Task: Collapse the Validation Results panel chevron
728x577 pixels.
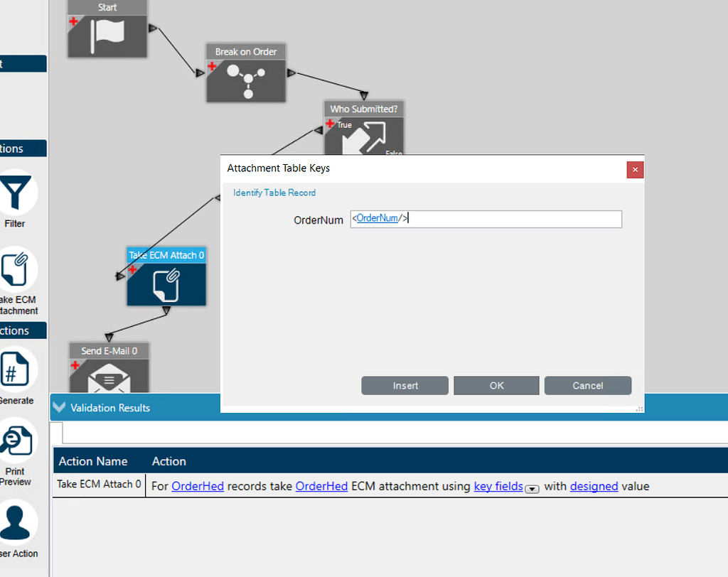Action: click(x=59, y=407)
